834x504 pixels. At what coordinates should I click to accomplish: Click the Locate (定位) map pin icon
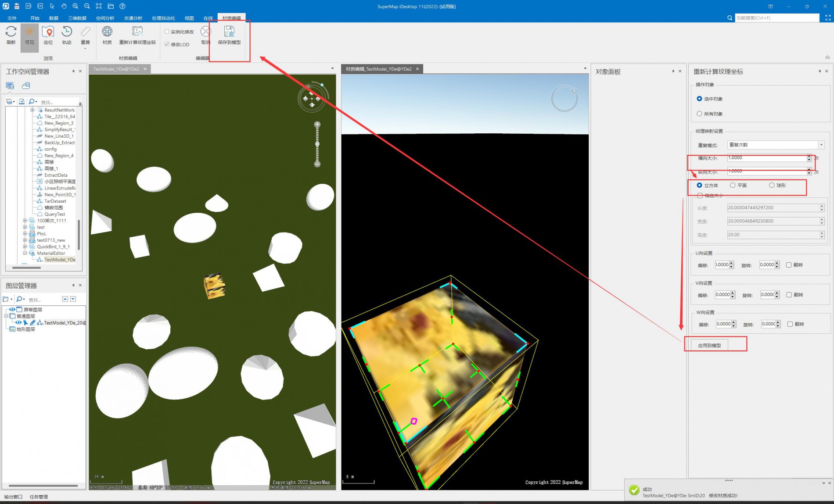[x=48, y=32]
